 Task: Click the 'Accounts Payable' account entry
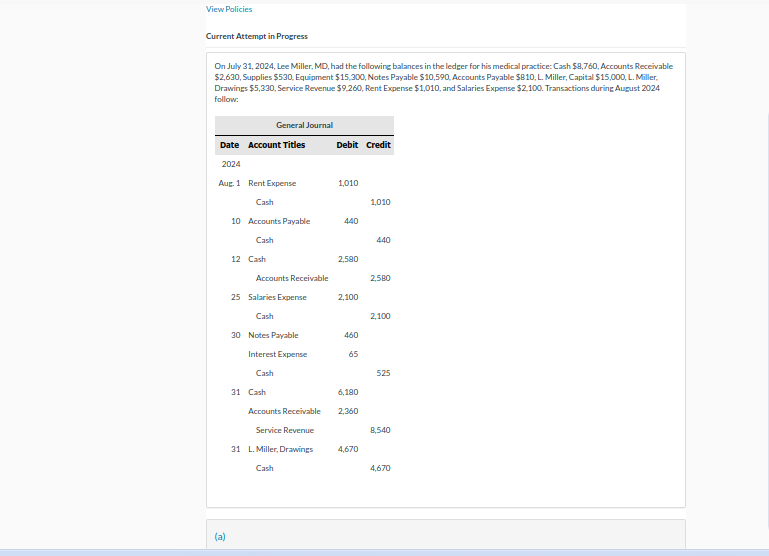(x=279, y=221)
